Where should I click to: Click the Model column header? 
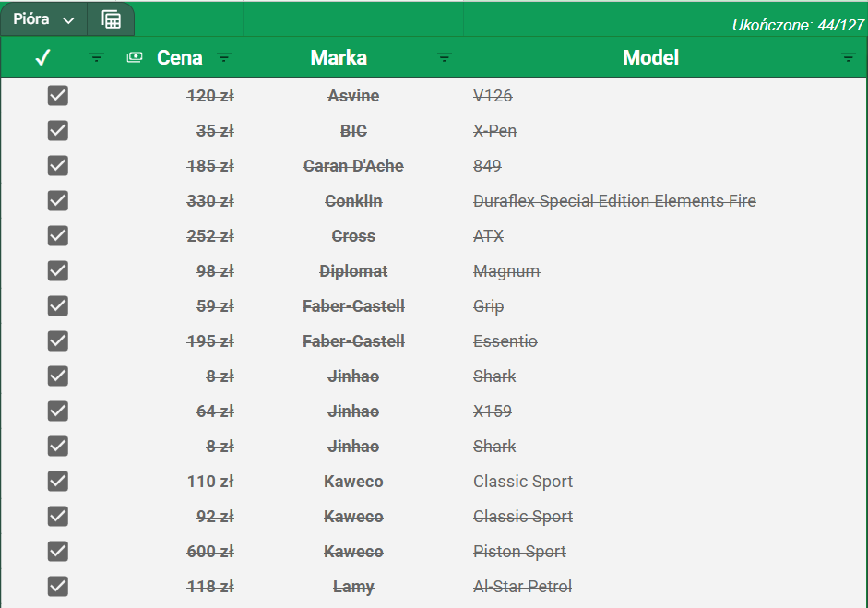tap(650, 57)
